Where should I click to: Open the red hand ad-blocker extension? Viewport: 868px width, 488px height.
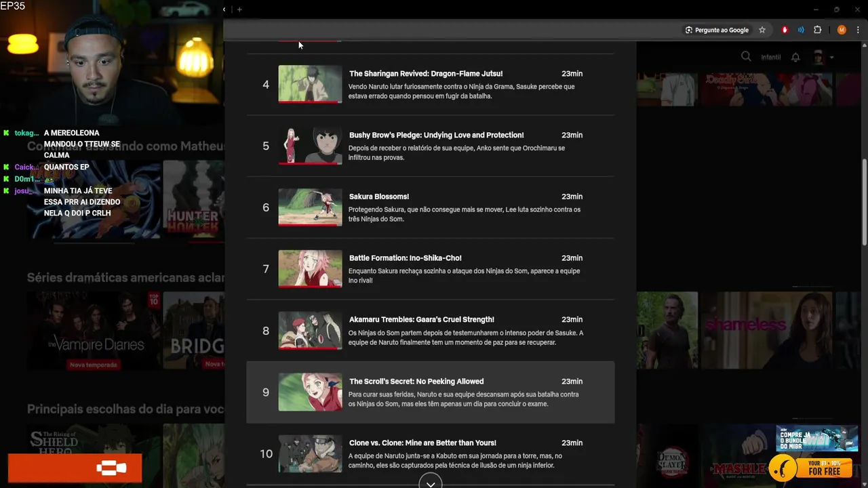(785, 30)
